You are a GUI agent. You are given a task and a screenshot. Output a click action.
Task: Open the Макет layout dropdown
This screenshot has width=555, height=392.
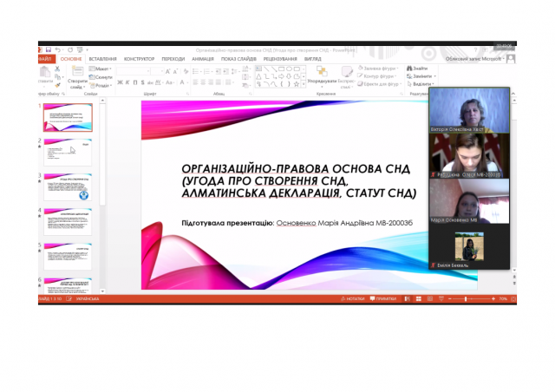(x=102, y=69)
